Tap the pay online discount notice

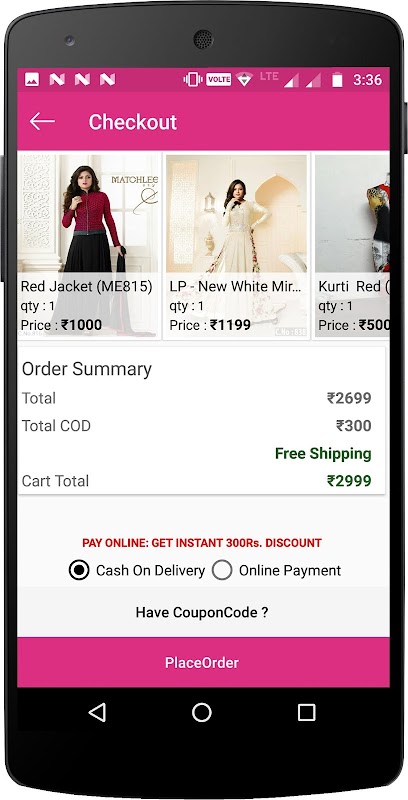pyautogui.click(x=202, y=543)
